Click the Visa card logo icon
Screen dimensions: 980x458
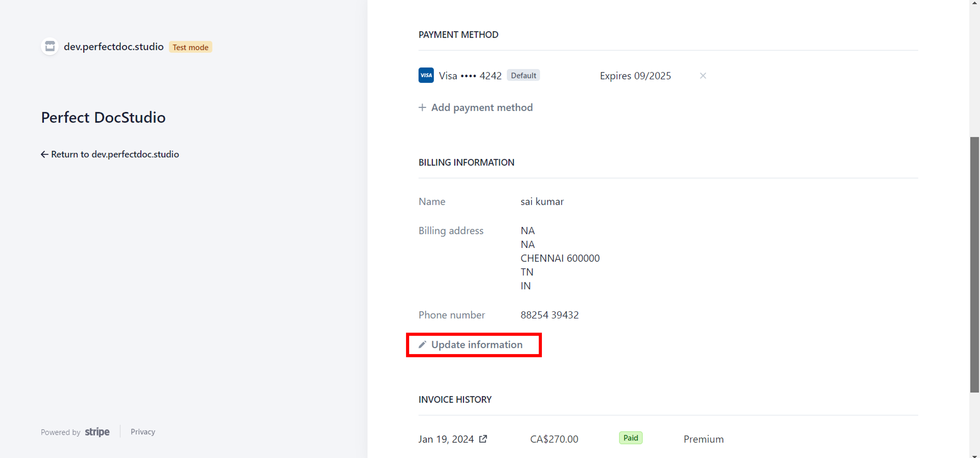point(426,75)
